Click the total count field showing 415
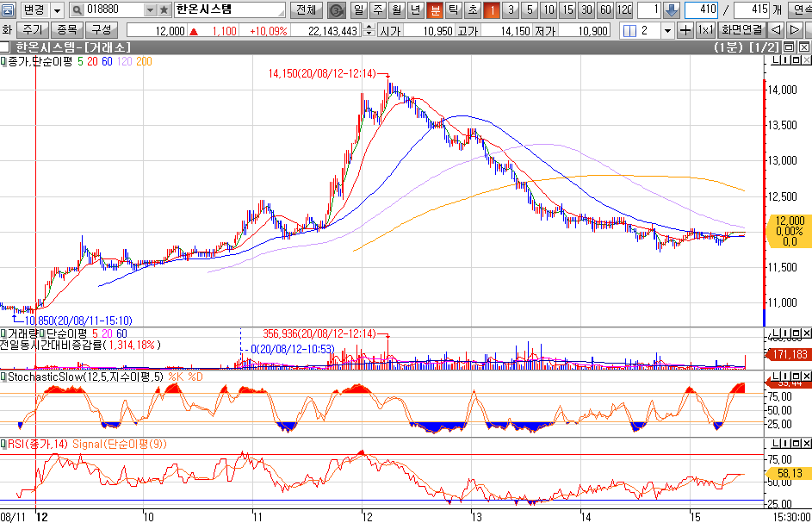This screenshot has height=523, width=812. 752,9
